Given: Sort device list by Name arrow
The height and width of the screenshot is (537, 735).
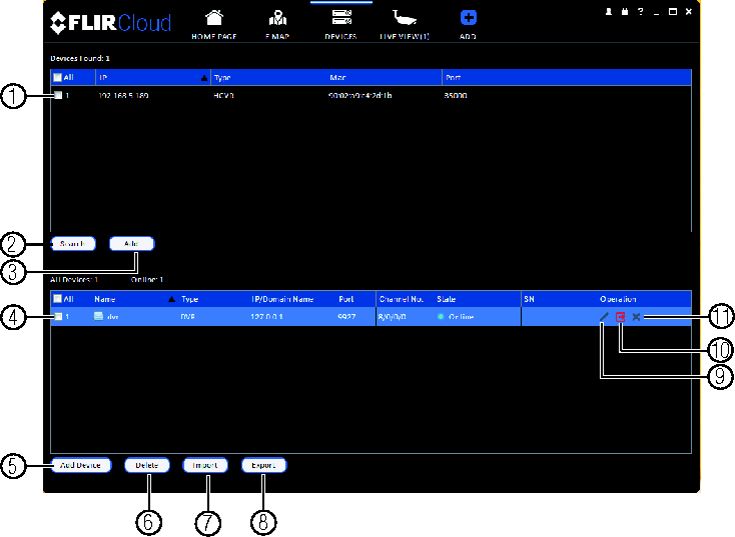Looking at the screenshot, I should pos(172,299).
